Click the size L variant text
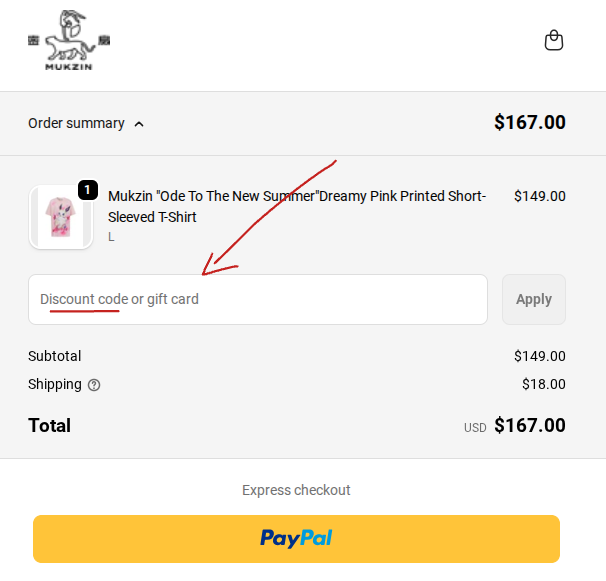Image resolution: width=606 pixels, height=581 pixels. coord(111,237)
